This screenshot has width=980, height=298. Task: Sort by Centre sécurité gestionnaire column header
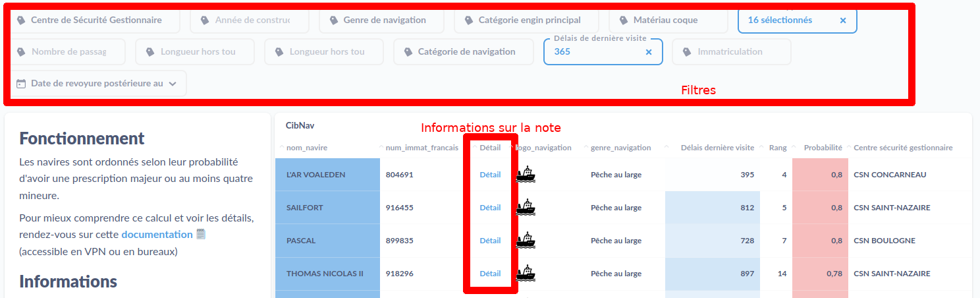[903, 148]
